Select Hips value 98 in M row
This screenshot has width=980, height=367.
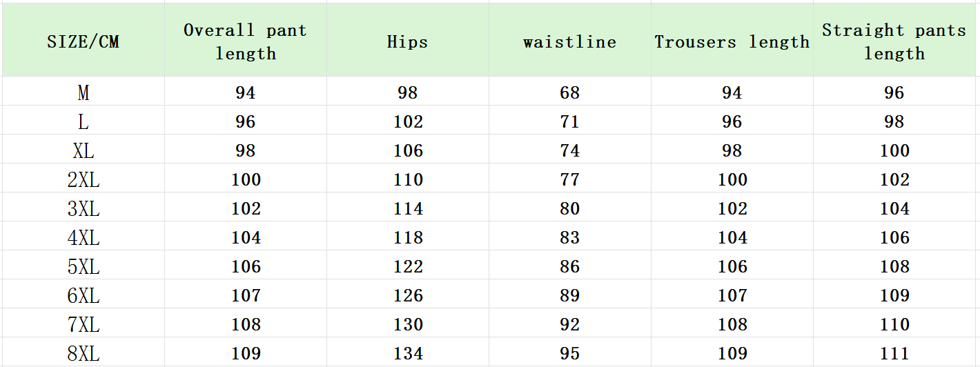[408, 93]
